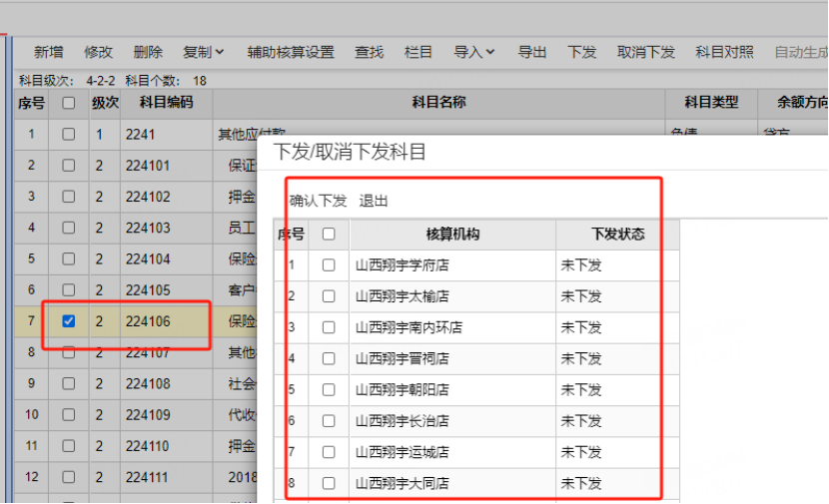The height and width of the screenshot is (504, 829).
Task: Click the 山西翔宇晋祠店 organization name
Action: point(403,358)
